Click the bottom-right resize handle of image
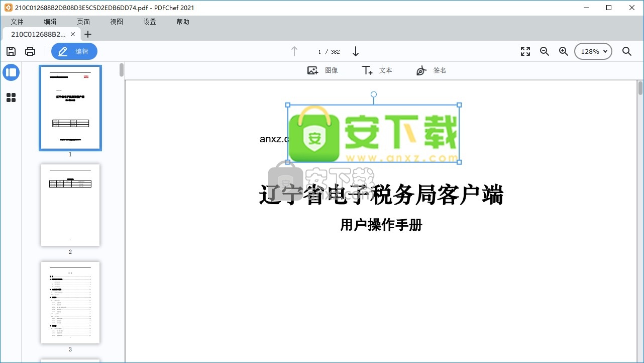 coord(459,162)
